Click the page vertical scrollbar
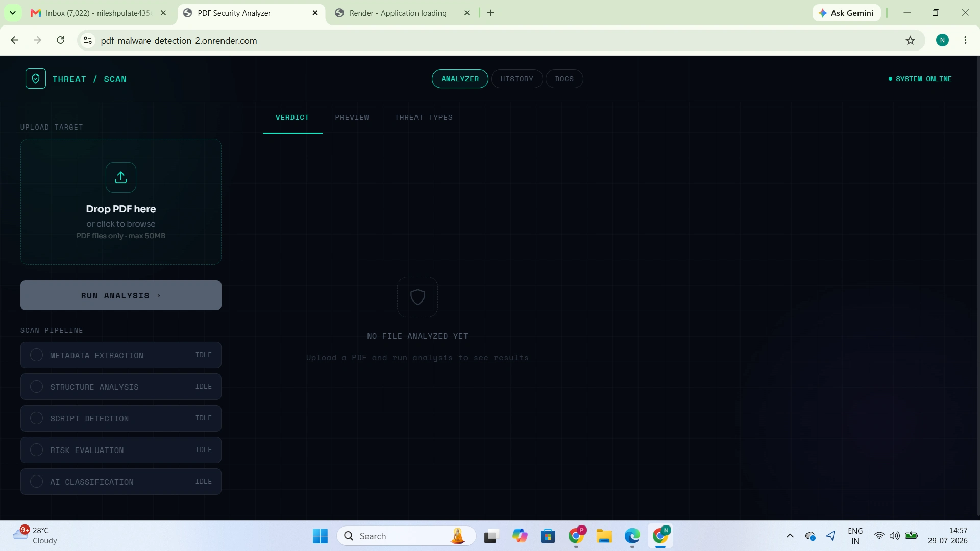 tap(977, 286)
